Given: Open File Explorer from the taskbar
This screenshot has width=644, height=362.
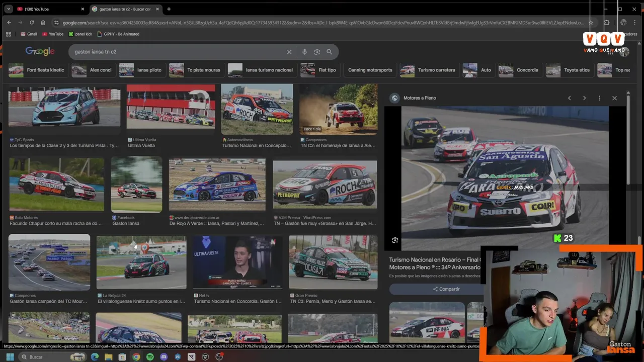Looking at the screenshot, I should click(109, 357).
